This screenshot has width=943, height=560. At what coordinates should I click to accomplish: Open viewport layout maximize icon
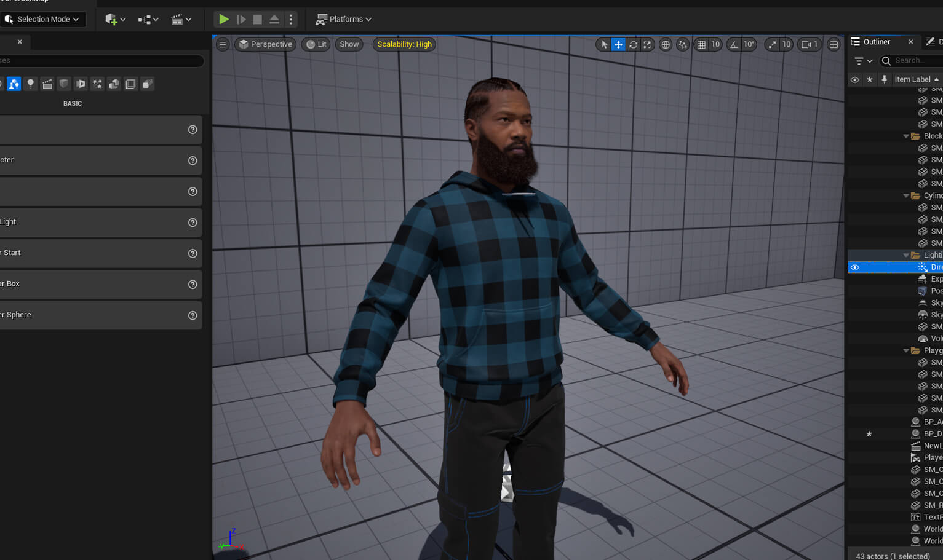coord(834,44)
